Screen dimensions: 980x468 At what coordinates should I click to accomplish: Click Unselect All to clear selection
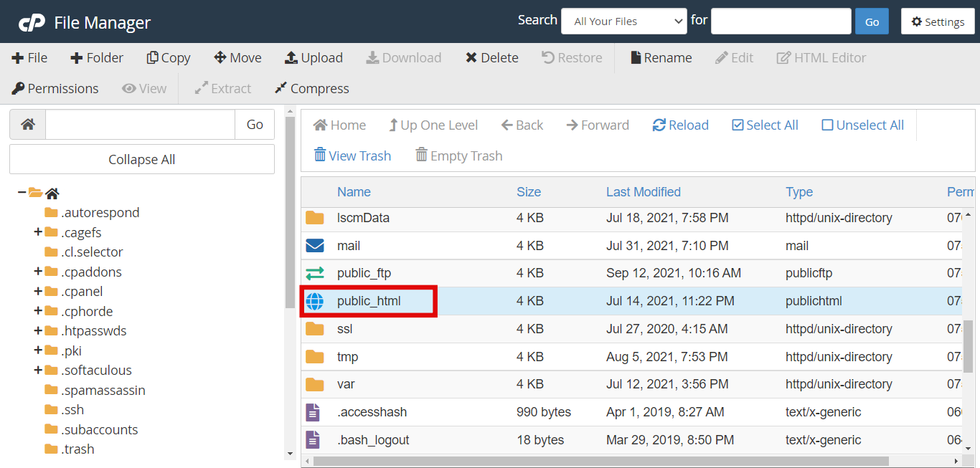[862, 125]
